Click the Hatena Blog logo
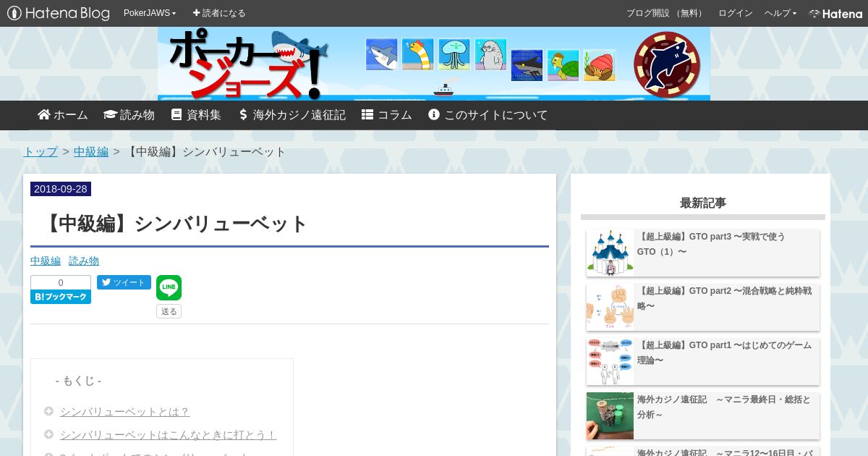The width and height of the screenshot is (868, 456). (x=58, y=13)
